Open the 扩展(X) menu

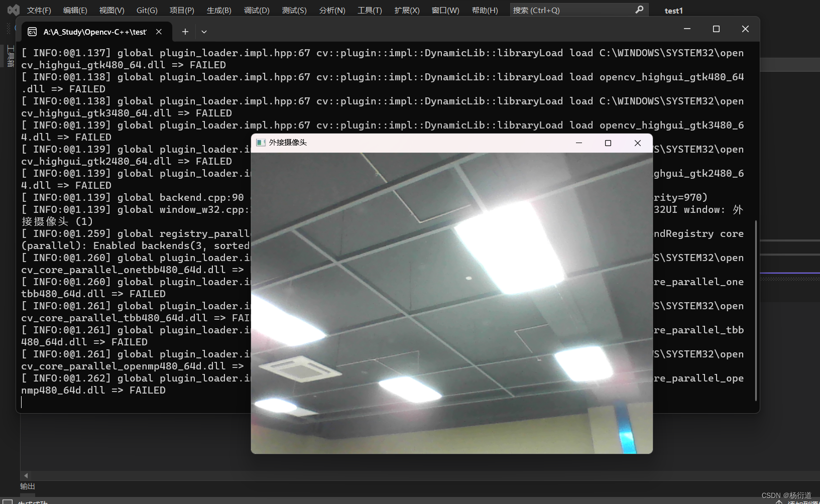tap(407, 10)
